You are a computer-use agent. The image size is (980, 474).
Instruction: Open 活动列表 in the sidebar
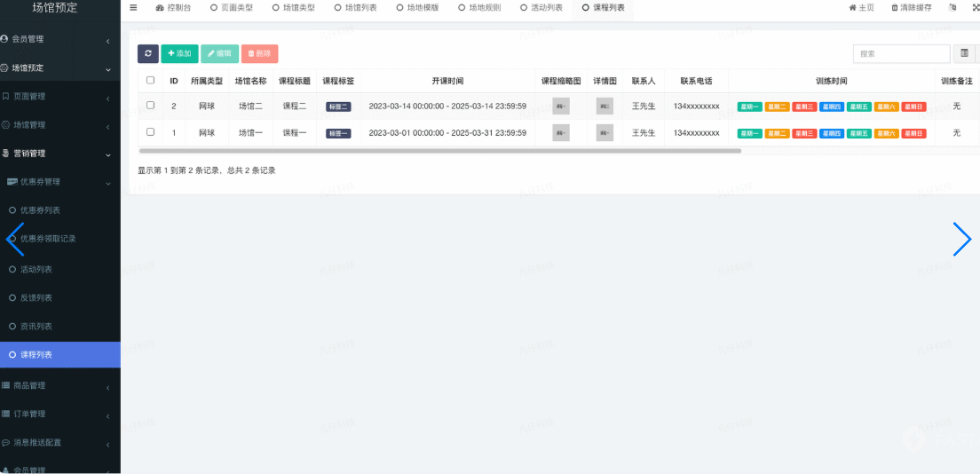click(x=36, y=269)
